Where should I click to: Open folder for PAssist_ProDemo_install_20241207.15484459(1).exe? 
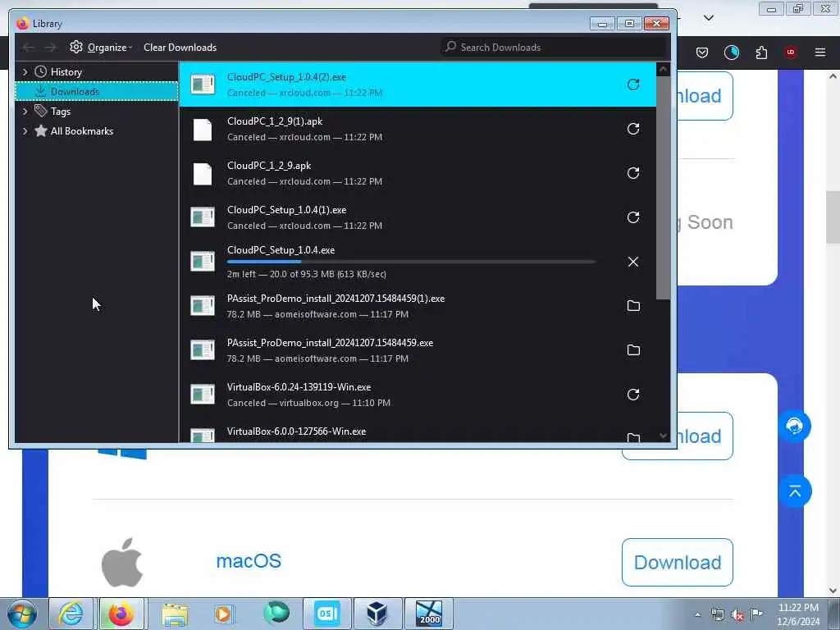pos(633,305)
